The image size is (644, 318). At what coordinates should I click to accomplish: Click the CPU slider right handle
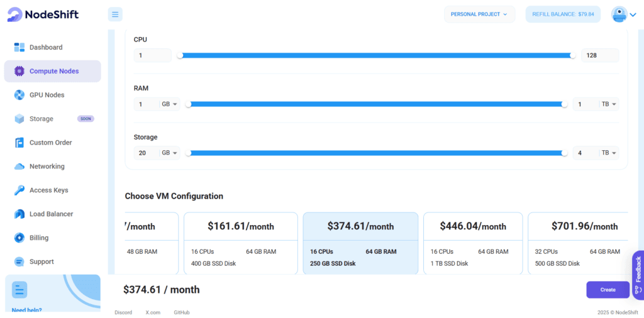572,55
